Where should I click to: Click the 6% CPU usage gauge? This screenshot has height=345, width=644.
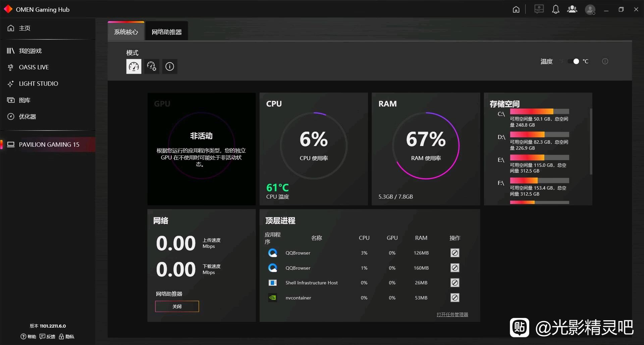pyautogui.click(x=314, y=146)
